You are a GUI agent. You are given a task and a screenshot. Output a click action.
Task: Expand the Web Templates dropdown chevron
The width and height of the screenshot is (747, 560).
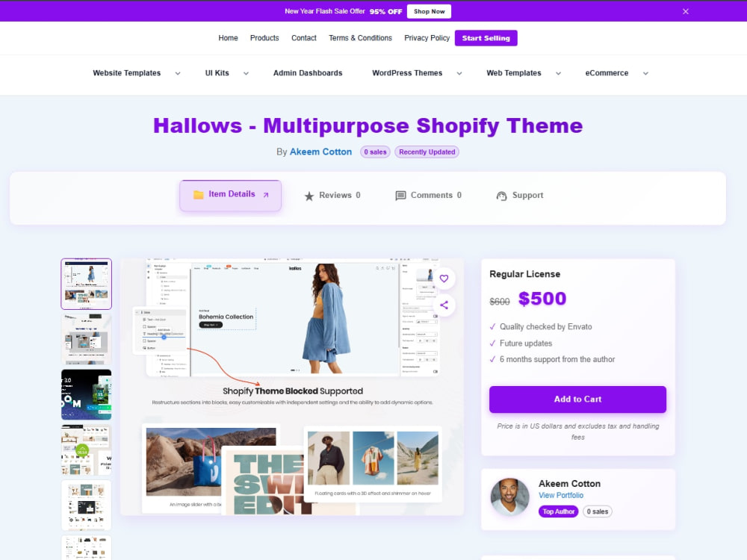point(558,73)
